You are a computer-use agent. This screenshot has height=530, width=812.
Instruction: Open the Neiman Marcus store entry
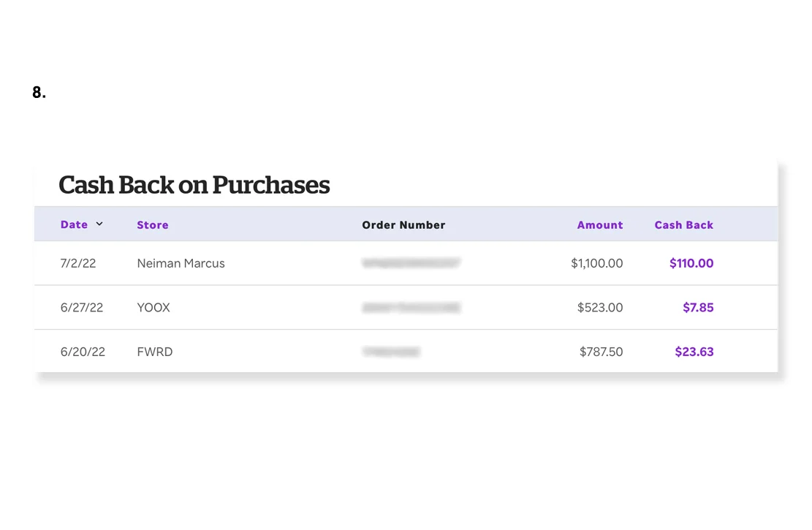coord(181,263)
